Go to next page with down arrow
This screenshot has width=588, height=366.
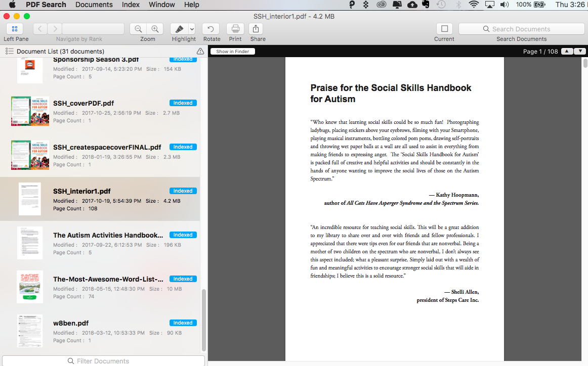pos(580,52)
